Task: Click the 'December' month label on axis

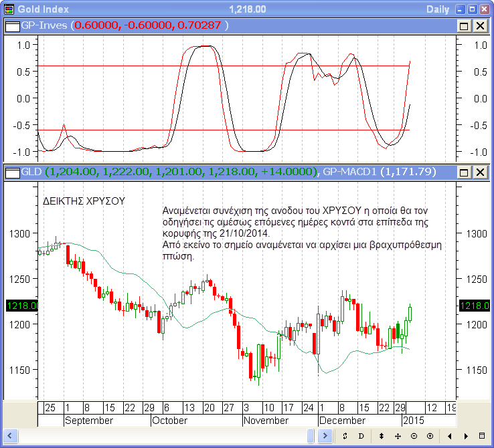Action: [342, 421]
